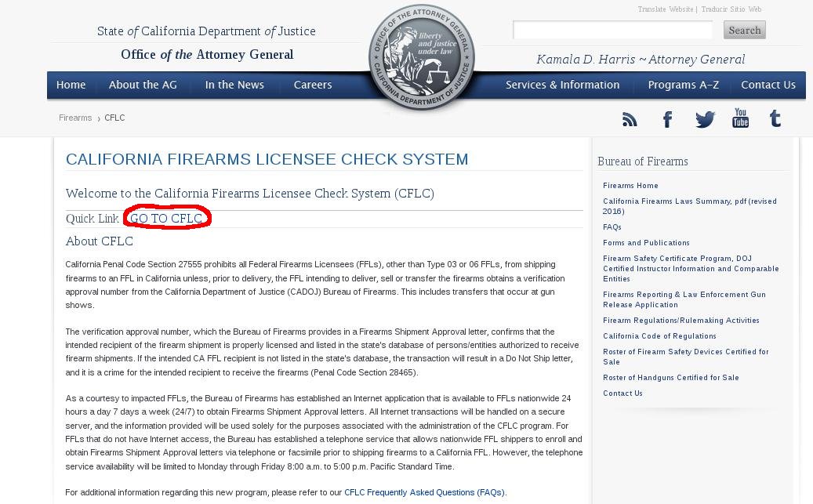The image size is (813, 504).
Task: Open the About the AG menu
Action: tap(143, 85)
